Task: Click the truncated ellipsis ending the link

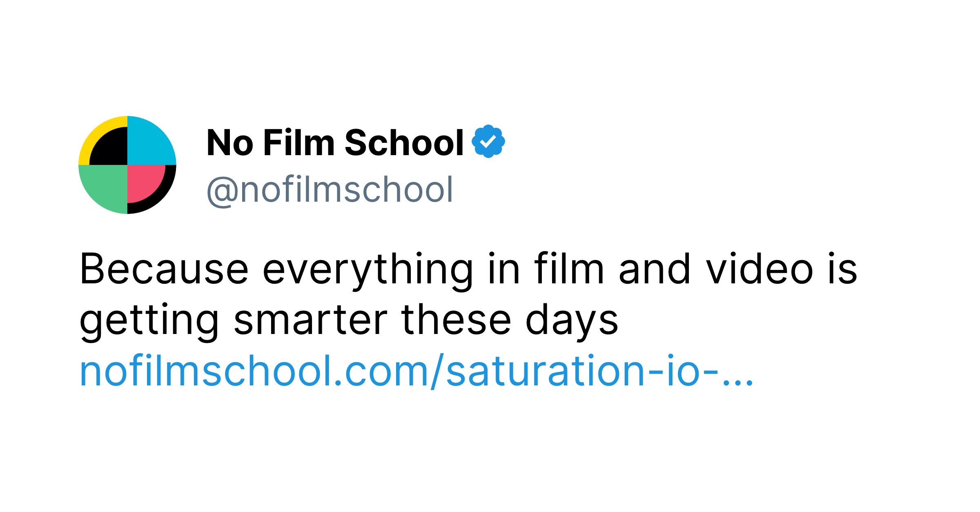Action: (x=737, y=382)
